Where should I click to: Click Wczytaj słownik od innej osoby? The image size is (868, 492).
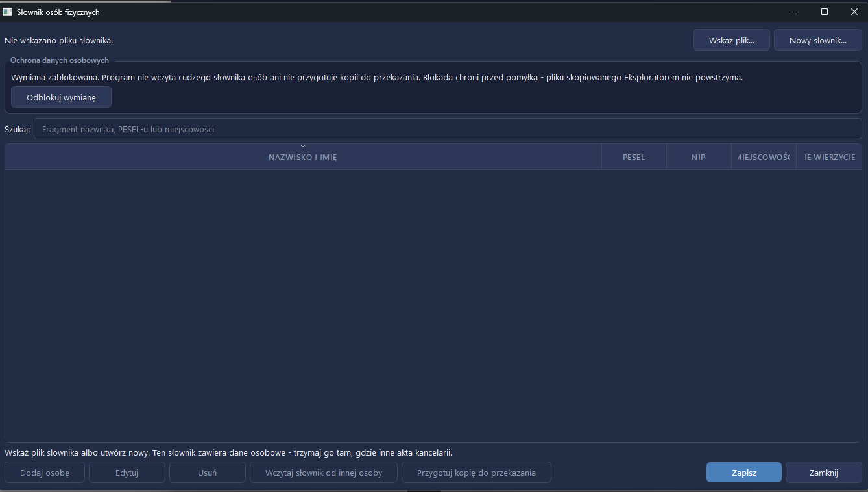pos(324,473)
